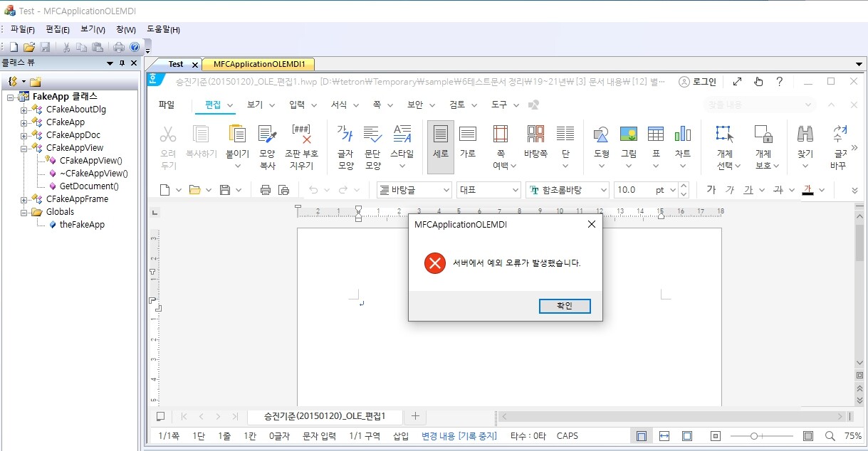Expand the 스타일 dropdown arrow
Image resolution: width=868 pixels, height=451 pixels.
click(x=402, y=166)
